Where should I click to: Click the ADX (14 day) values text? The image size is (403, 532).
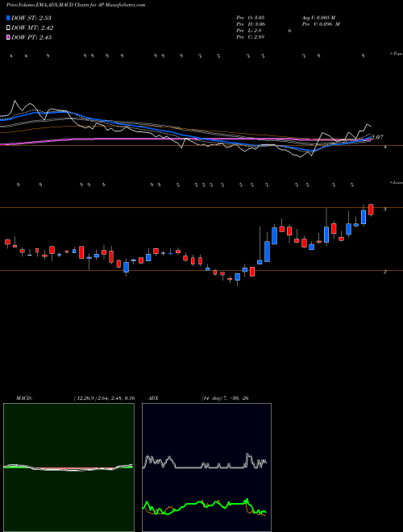pyautogui.click(x=225, y=398)
